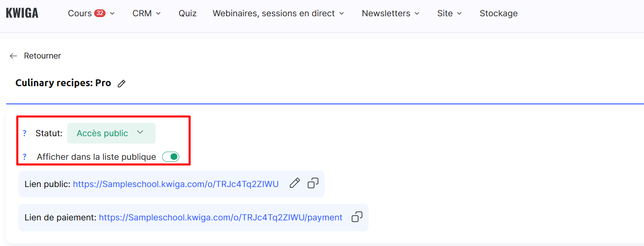Expand the Newsletters menu
Screen dimensions: 644x246
click(390, 13)
